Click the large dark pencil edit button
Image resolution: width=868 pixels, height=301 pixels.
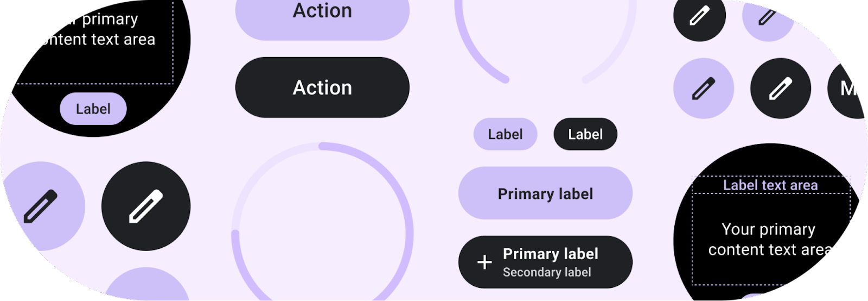[146, 206]
